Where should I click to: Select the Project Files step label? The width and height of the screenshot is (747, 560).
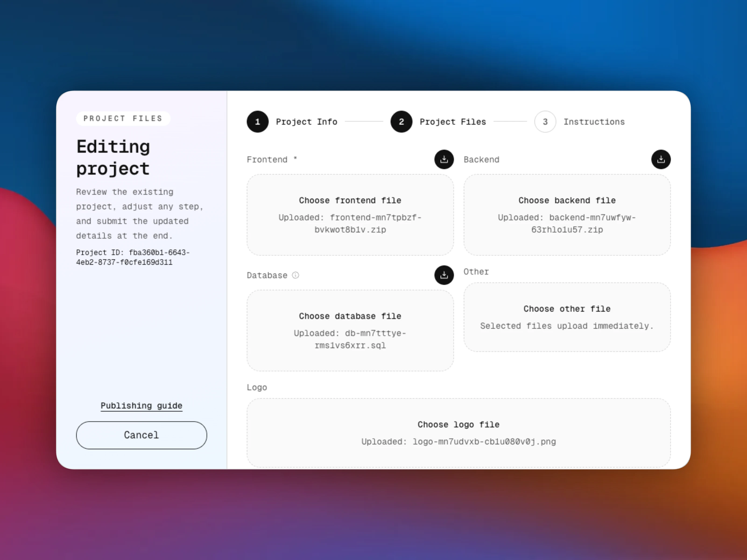pos(453,122)
